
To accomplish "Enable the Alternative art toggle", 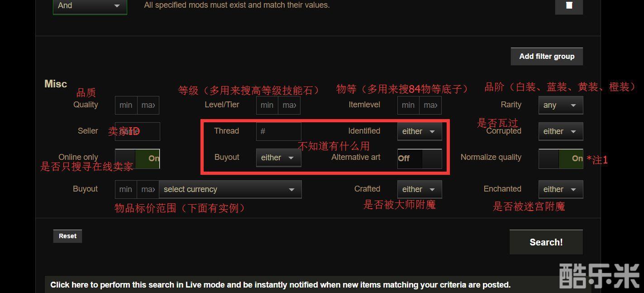I will coord(420,159).
